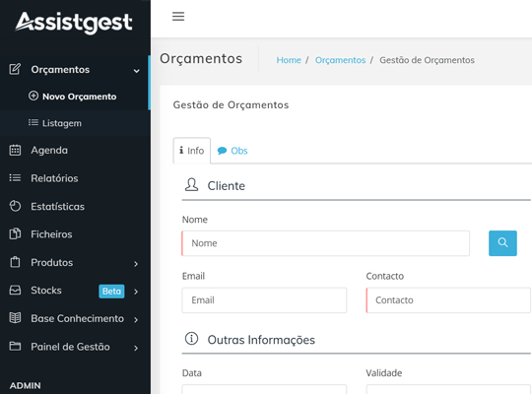Click the plus icon beside Novo Orçamento
The width and height of the screenshot is (532, 394).
33,97
